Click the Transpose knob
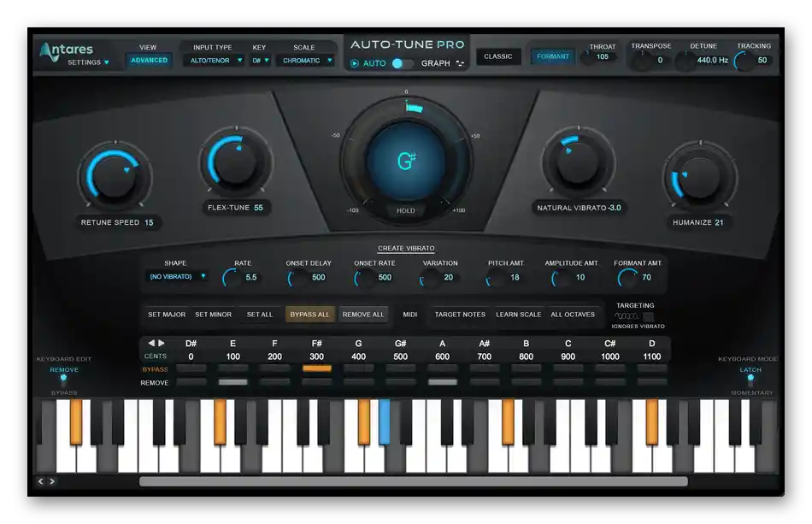Screen dimensions: 812x524 pos(642,61)
